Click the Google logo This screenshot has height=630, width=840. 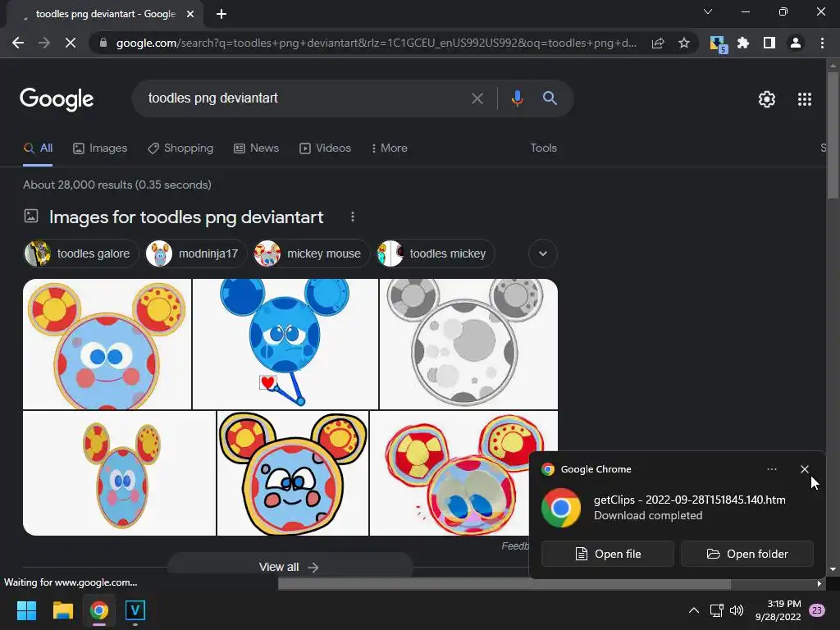coord(57,99)
